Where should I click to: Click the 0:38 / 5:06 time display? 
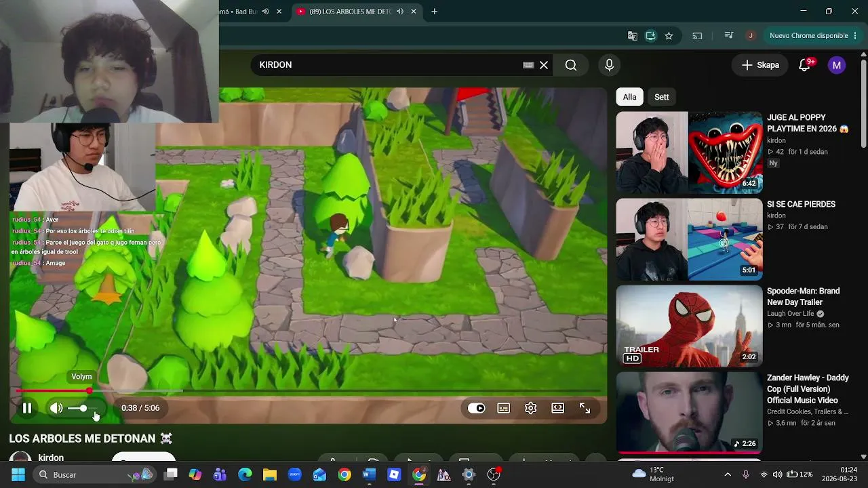click(140, 408)
